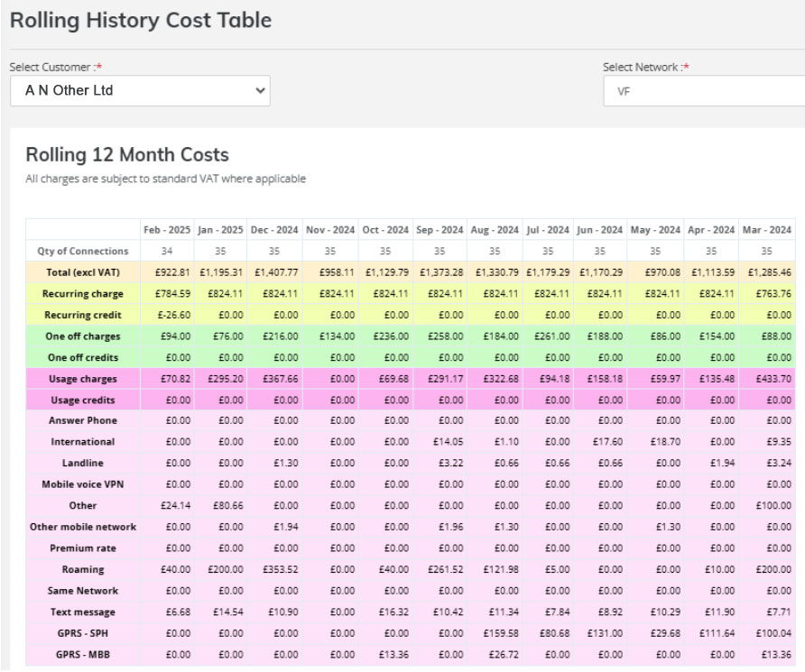Viewport: 805px width, 672px height.
Task: Select the Feb - 2025 column header
Action: tap(167, 229)
